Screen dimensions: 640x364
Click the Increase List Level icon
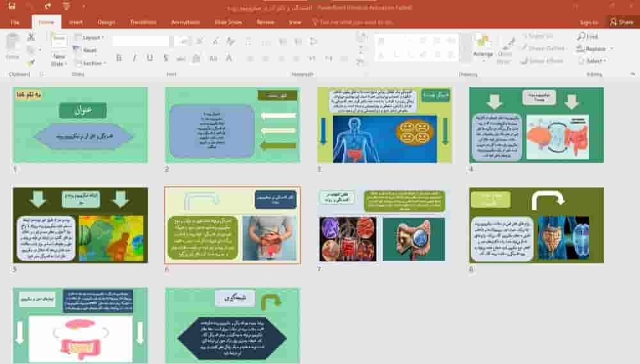tap(298, 41)
